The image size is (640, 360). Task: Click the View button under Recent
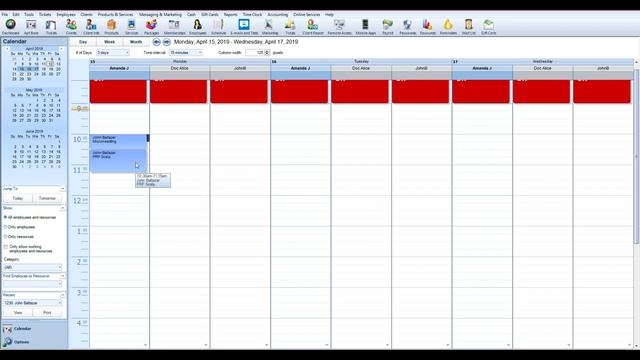[18, 313]
